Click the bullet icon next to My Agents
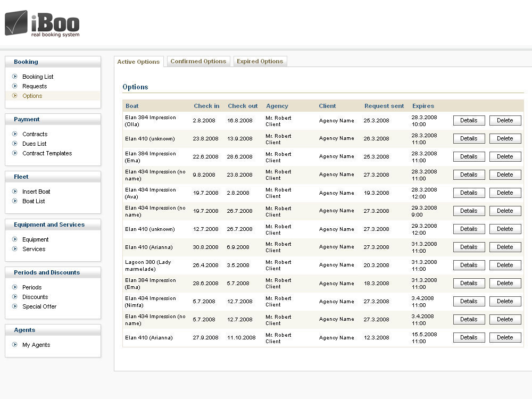 15,345
